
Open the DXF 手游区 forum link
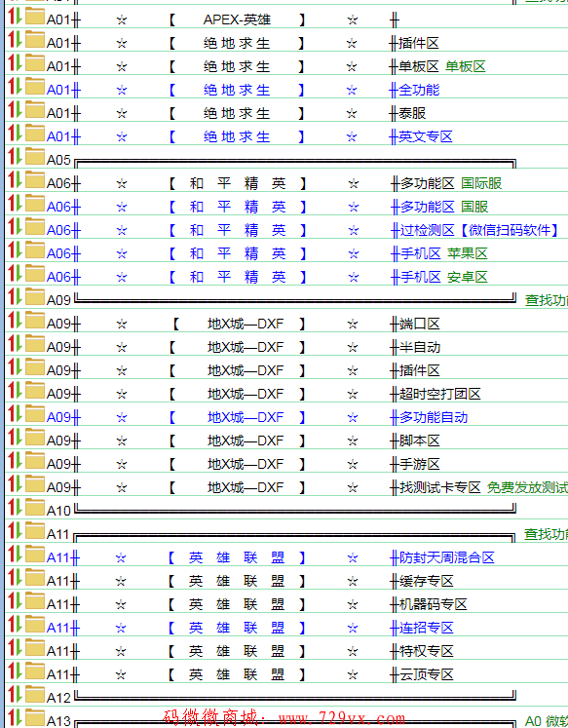(244, 464)
